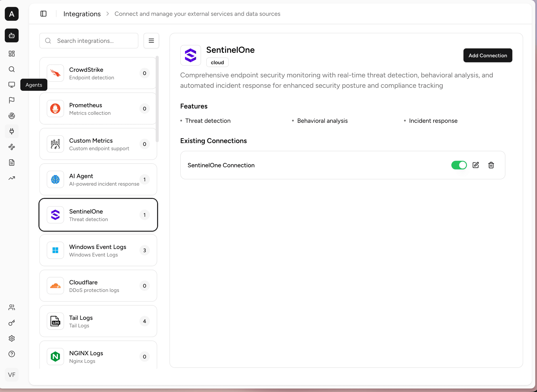Click the cloud tag badge

coord(217,62)
